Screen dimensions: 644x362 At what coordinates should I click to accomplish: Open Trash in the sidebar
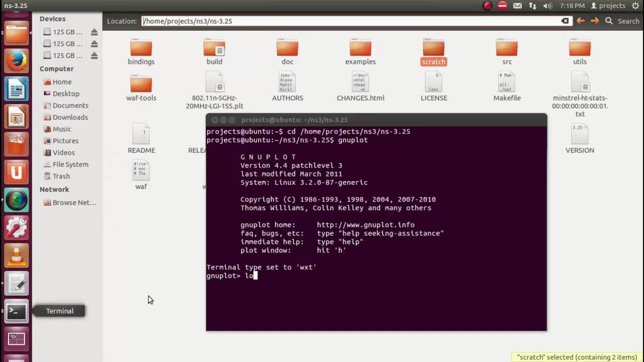(x=61, y=176)
